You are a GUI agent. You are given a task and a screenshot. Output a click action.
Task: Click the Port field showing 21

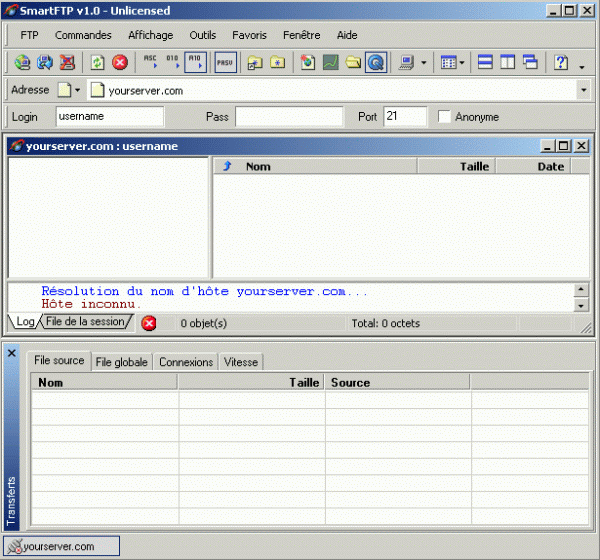click(405, 116)
